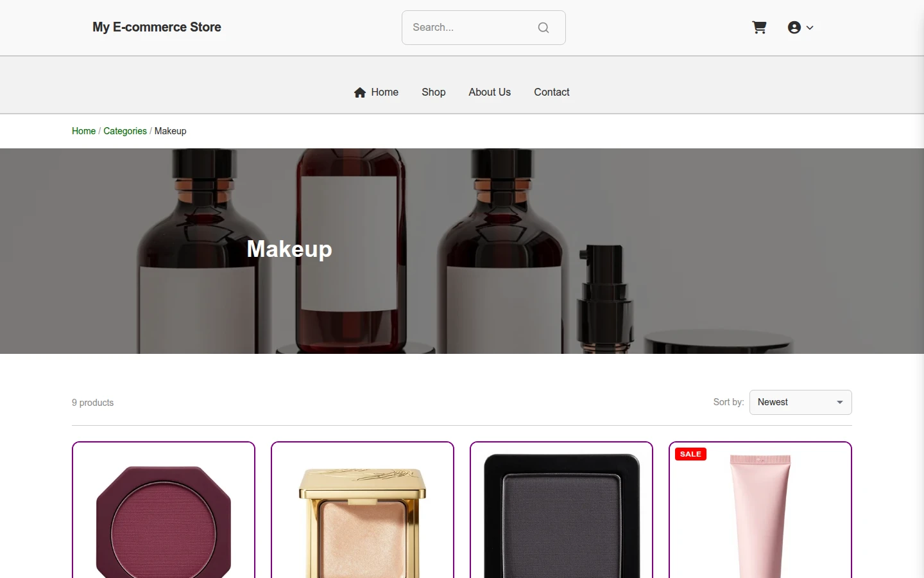Open the pink tube product on sale
This screenshot has height=578, width=924.
[760, 510]
